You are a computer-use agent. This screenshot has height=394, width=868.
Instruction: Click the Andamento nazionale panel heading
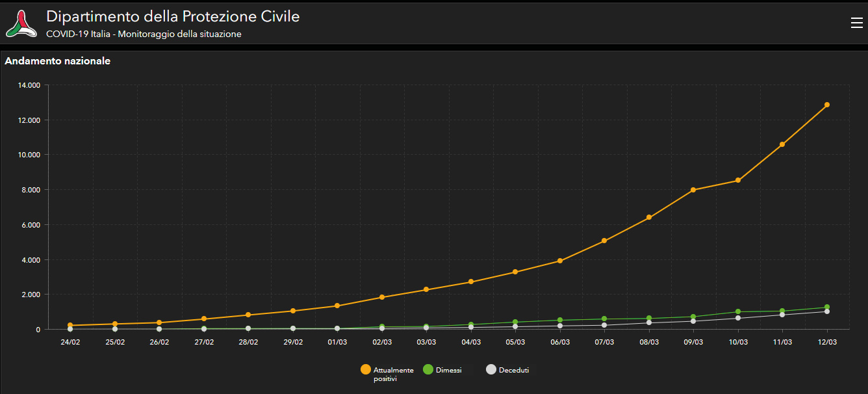click(57, 61)
